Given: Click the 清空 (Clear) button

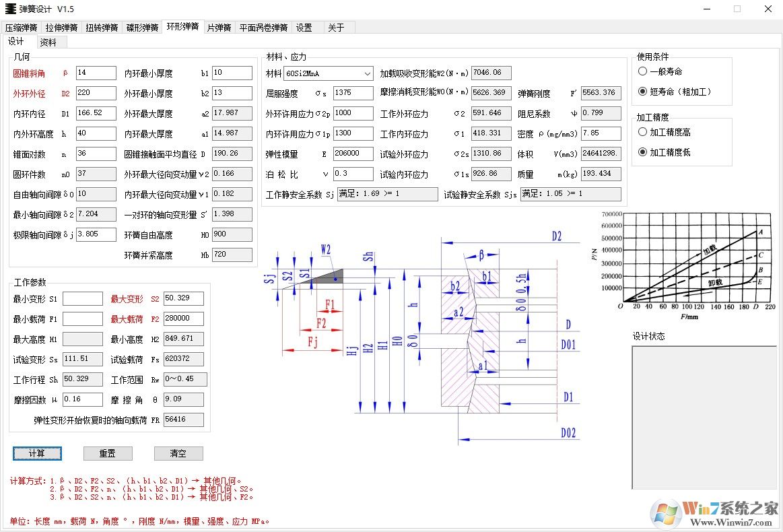Looking at the screenshot, I should (178, 453).
